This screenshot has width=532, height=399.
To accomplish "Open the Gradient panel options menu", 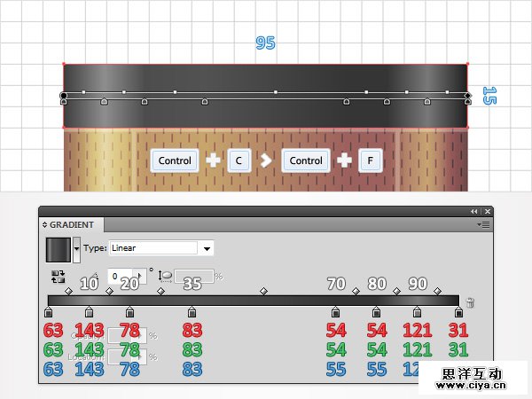I will click(x=483, y=225).
